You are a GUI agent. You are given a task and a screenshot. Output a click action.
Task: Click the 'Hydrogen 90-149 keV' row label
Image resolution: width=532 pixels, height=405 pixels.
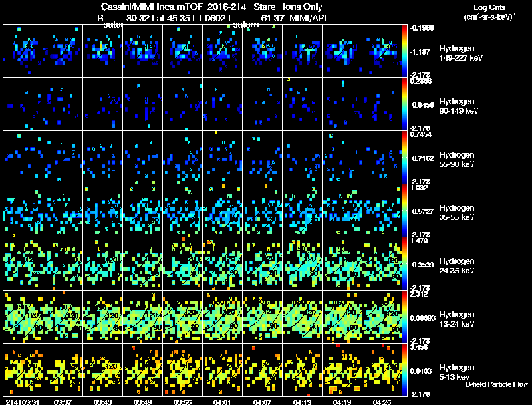(458, 106)
